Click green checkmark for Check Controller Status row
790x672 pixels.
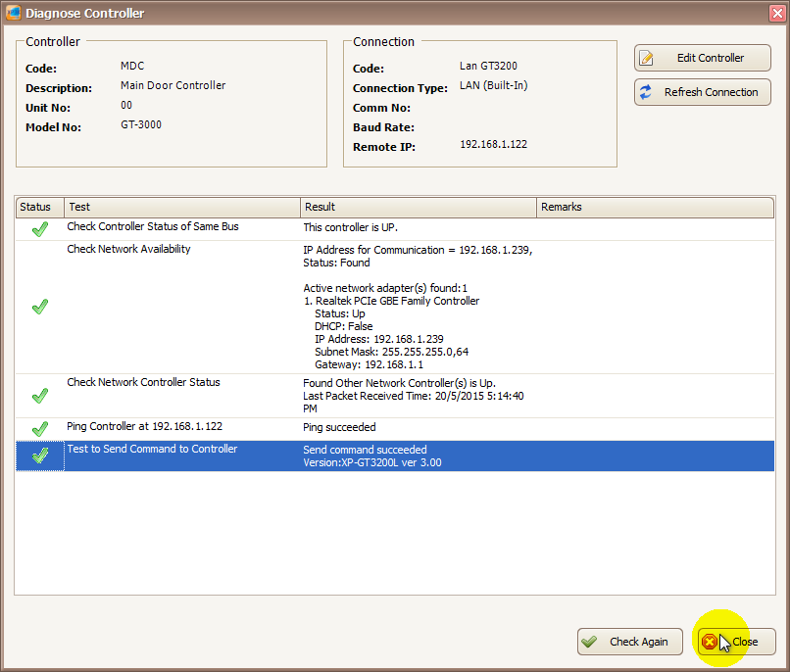point(40,228)
